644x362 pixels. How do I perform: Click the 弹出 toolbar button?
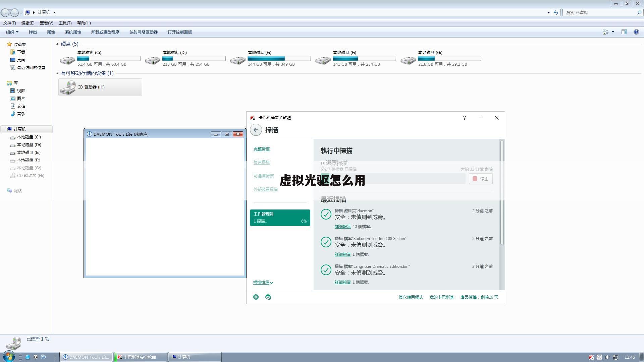coord(33,32)
